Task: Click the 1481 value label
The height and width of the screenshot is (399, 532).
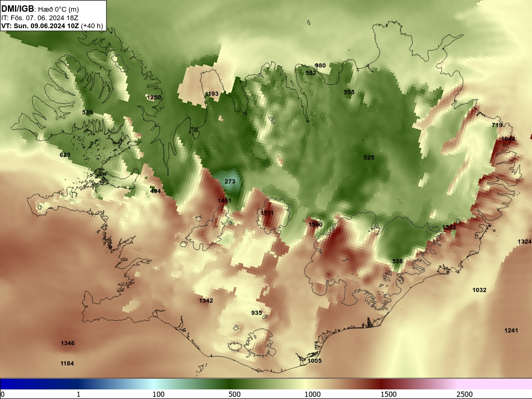Action: 225,201
